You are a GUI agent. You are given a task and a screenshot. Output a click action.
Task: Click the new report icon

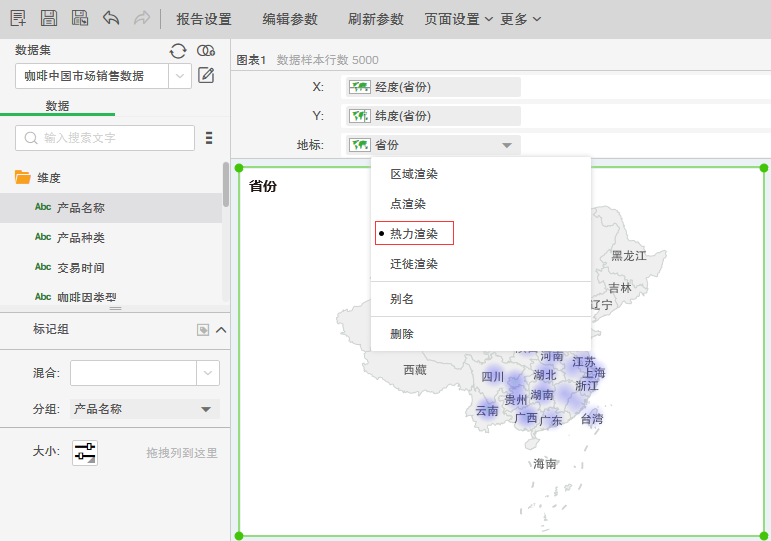tap(18, 18)
